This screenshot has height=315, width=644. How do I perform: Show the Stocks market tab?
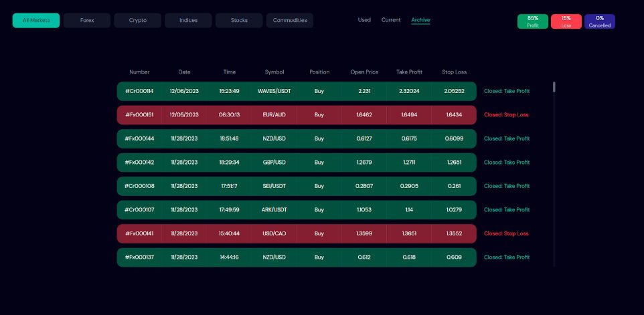pos(239,21)
